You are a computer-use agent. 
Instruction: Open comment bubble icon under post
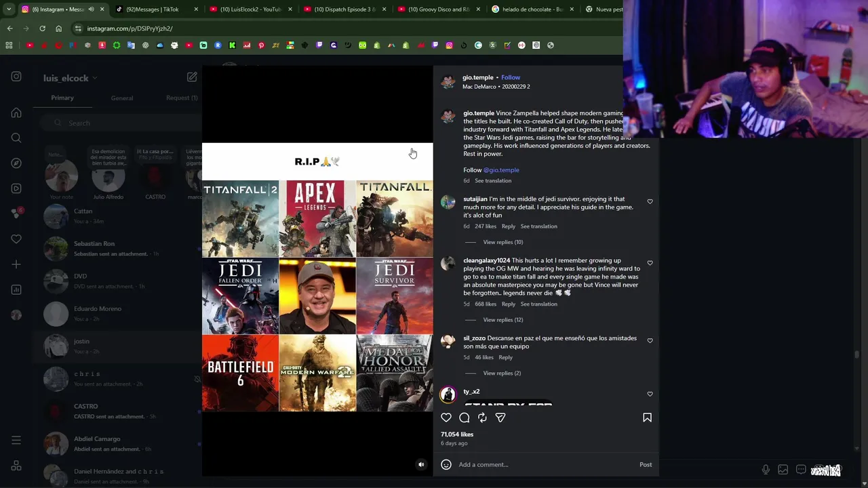pyautogui.click(x=465, y=418)
